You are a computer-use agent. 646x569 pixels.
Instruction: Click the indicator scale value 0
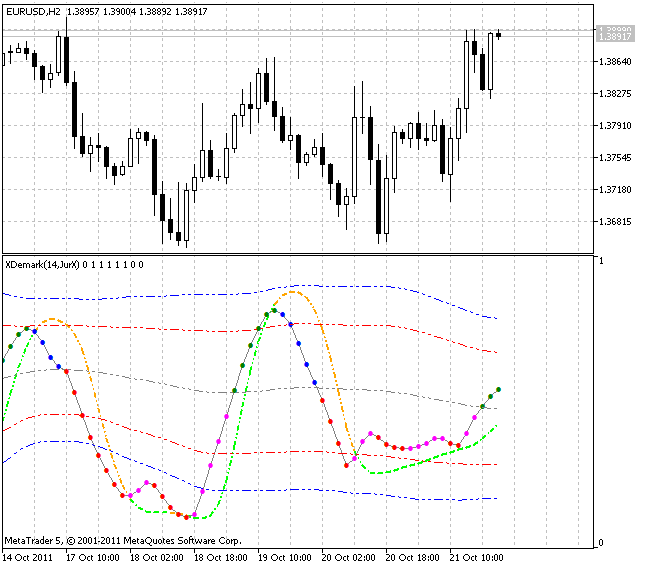600,543
